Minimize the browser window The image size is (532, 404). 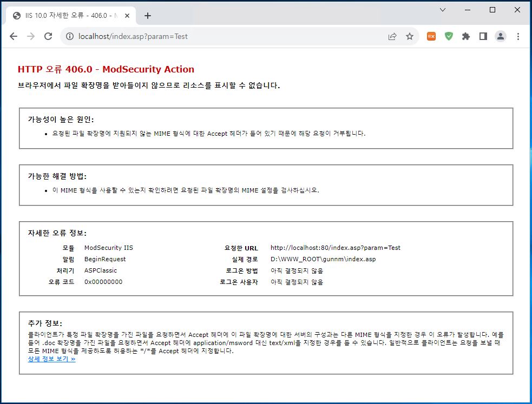(x=467, y=10)
